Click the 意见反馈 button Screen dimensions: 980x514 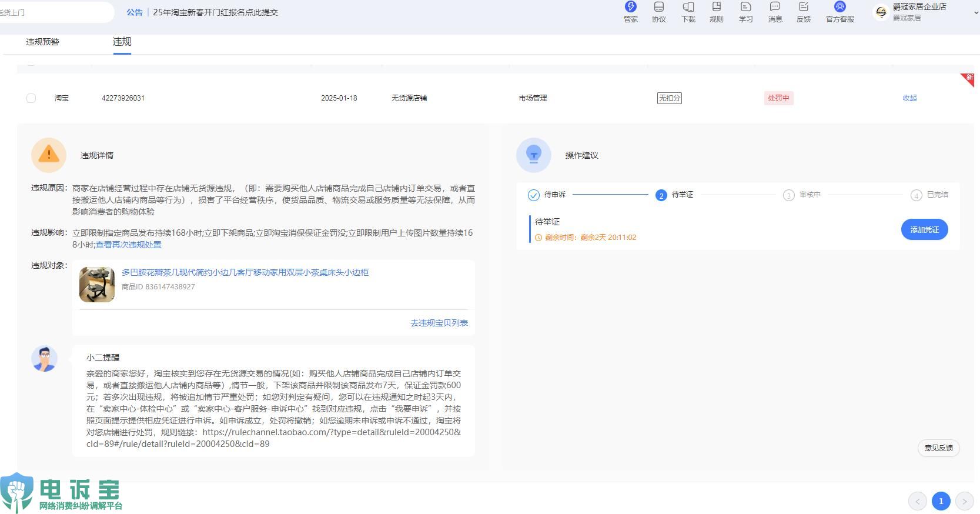[938, 448]
